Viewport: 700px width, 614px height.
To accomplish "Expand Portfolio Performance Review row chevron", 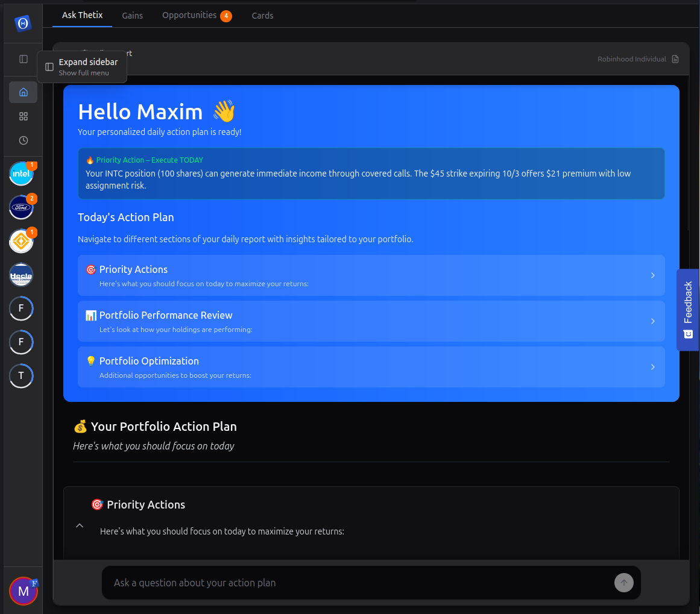I will [x=652, y=321].
